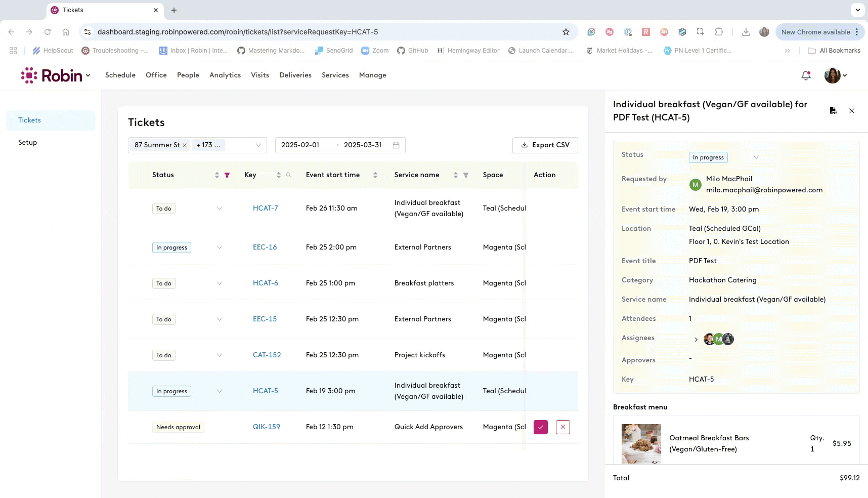Filter the Status column
This screenshot has height=498, width=868.
pos(227,175)
